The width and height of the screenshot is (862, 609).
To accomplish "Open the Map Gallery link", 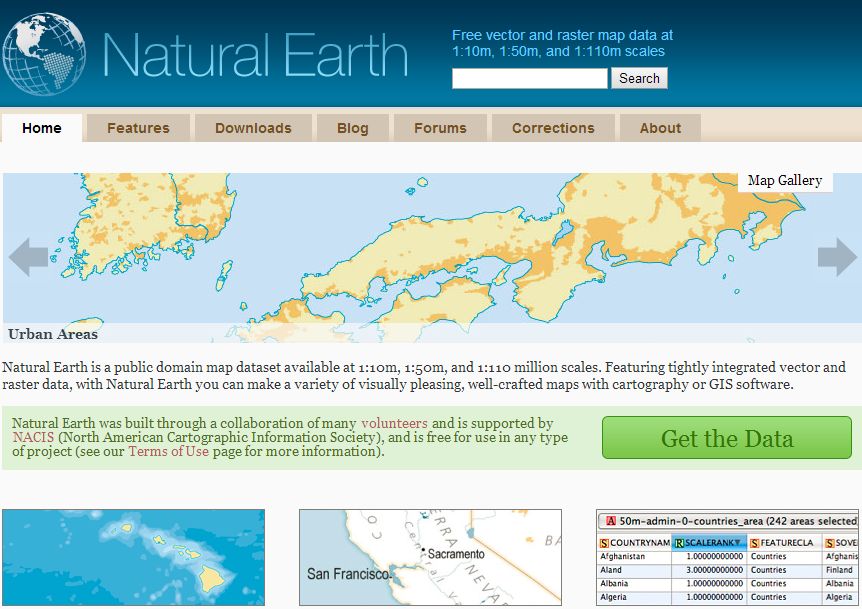I will 785,180.
